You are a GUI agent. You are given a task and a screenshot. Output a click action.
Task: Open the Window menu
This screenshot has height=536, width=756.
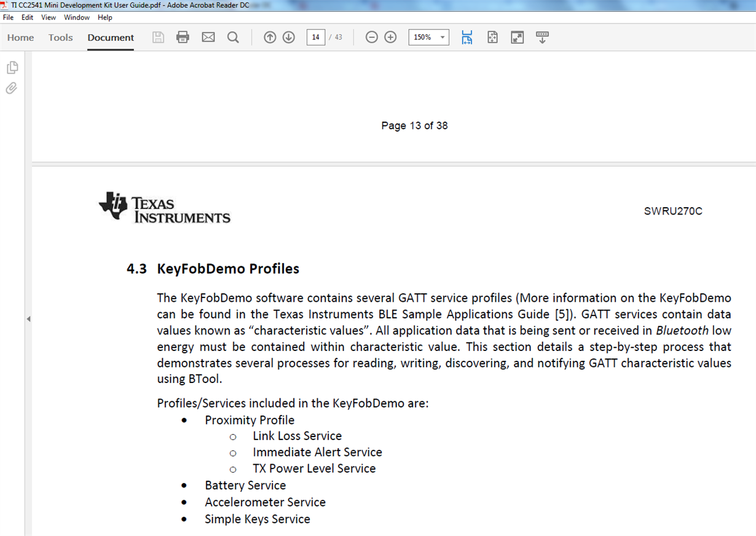tap(77, 18)
